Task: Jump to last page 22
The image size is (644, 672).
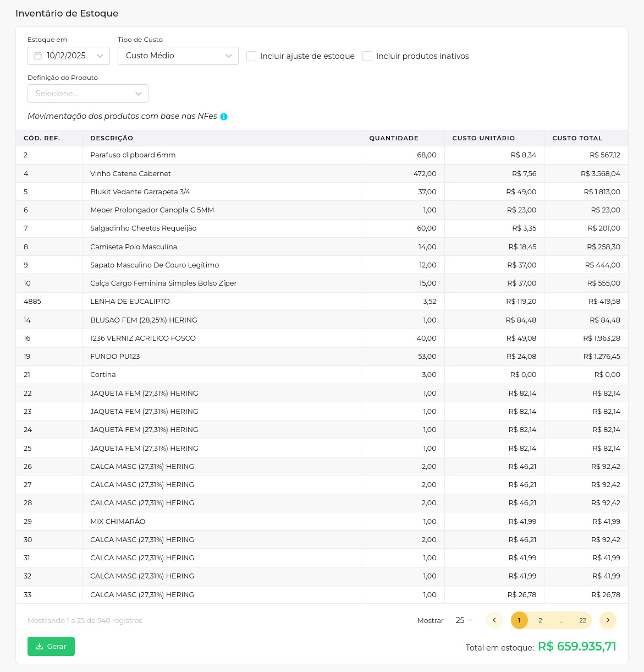Action: (x=582, y=620)
